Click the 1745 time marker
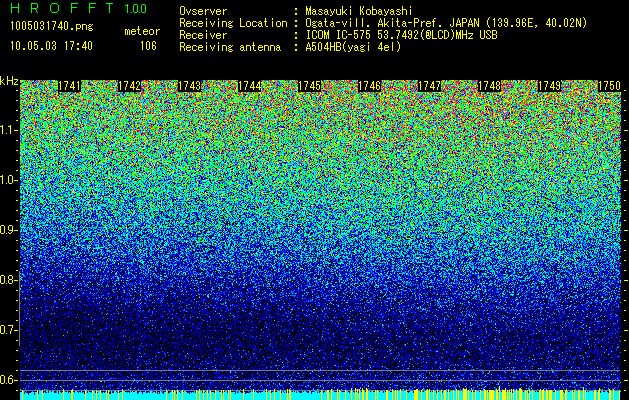Viewport: 629px width, 400px height. pos(309,86)
